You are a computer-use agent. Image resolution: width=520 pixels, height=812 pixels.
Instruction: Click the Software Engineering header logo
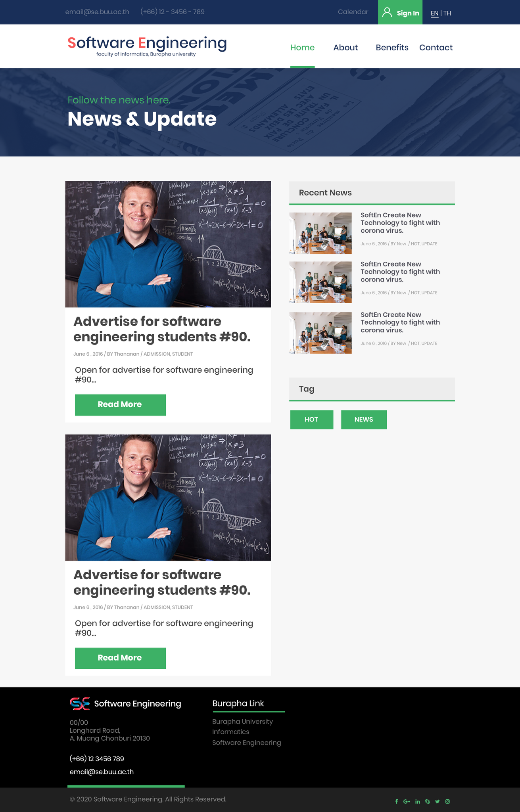tap(147, 46)
